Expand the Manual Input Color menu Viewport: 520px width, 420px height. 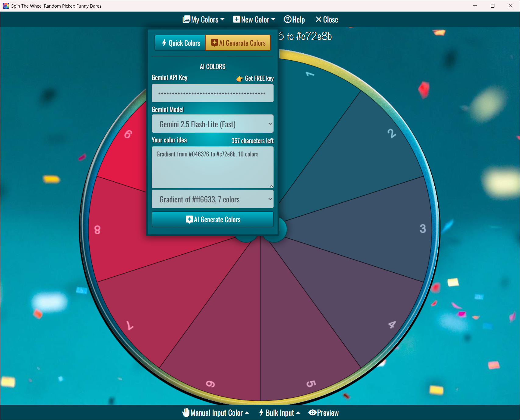pos(215,413)
